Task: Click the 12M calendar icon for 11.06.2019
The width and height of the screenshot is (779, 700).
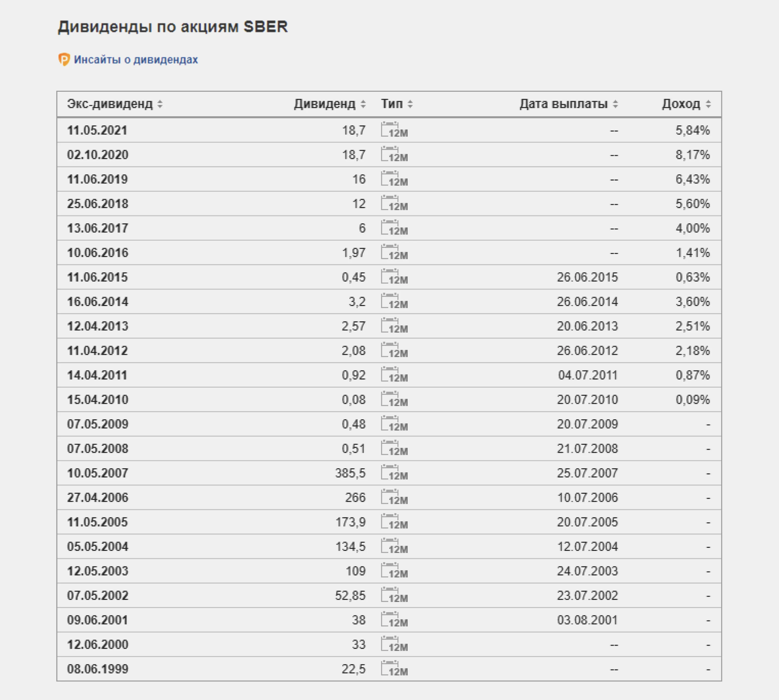Action: (x=394, y=179)
